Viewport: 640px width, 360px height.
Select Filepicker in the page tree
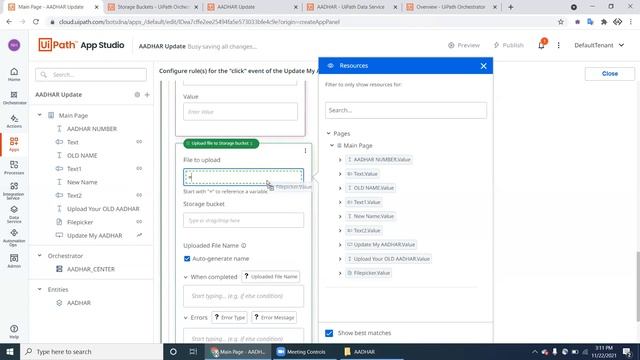click(x=80, y=222)
